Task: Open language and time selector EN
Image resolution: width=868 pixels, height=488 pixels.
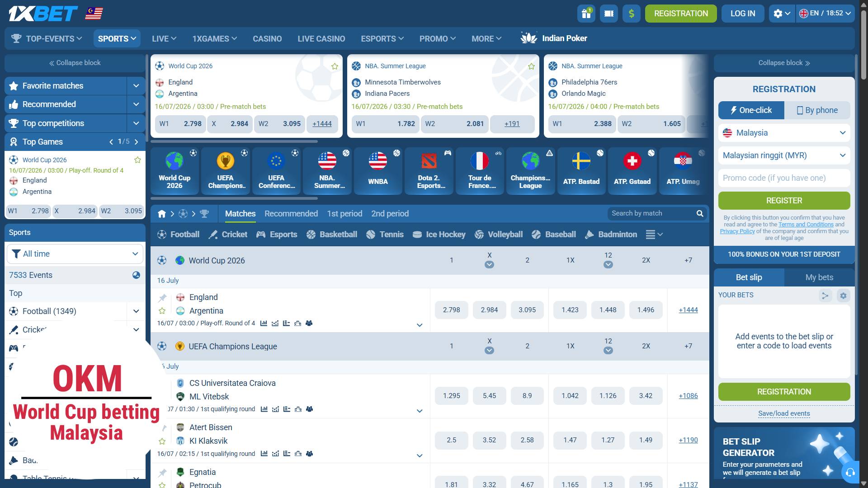Action: coord(825,14)
